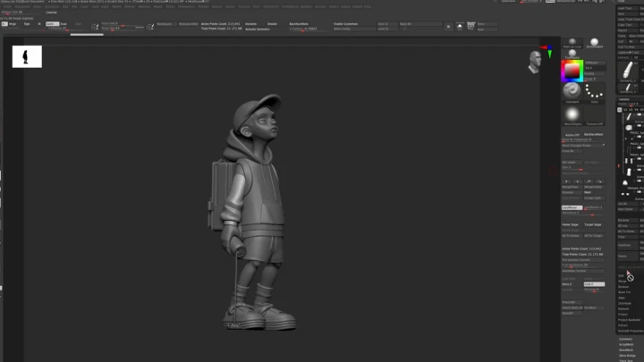The image size is (644, 362).
Task: Open the Standard brush picker
Action: tap(572, 92)
